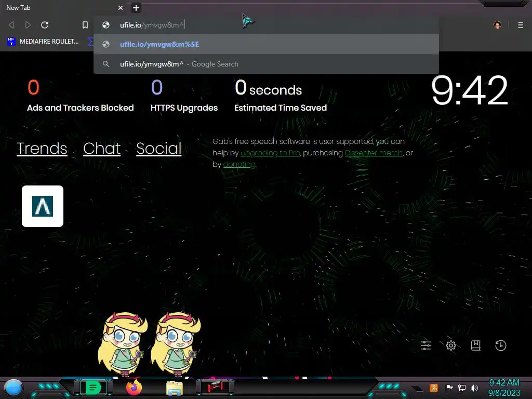Open Action Center flag icon
The height and width of the screenshot is (399, 532).
[x=449, y=388]
